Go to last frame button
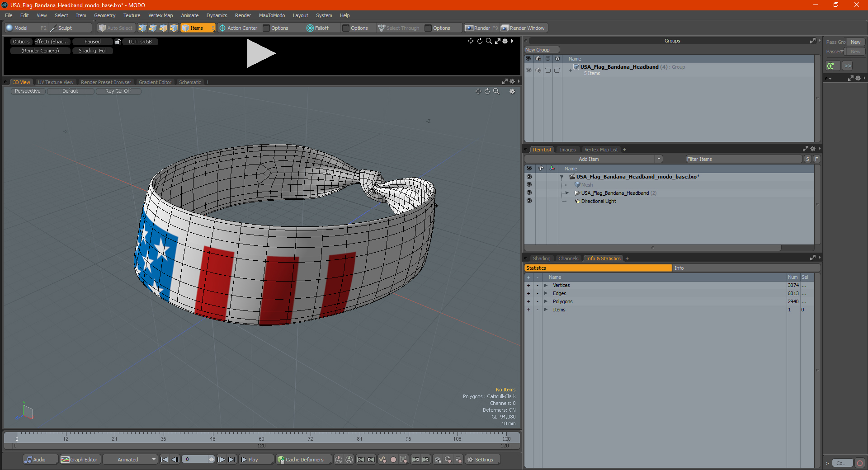Screen dimensions: 868x470 click(x=232, y=460)
